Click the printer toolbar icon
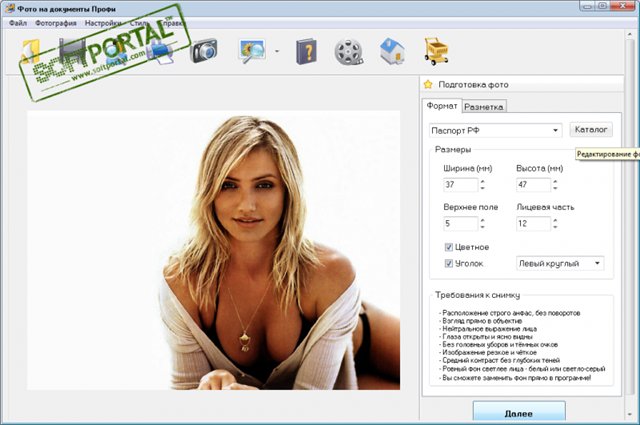 (160, 52)
